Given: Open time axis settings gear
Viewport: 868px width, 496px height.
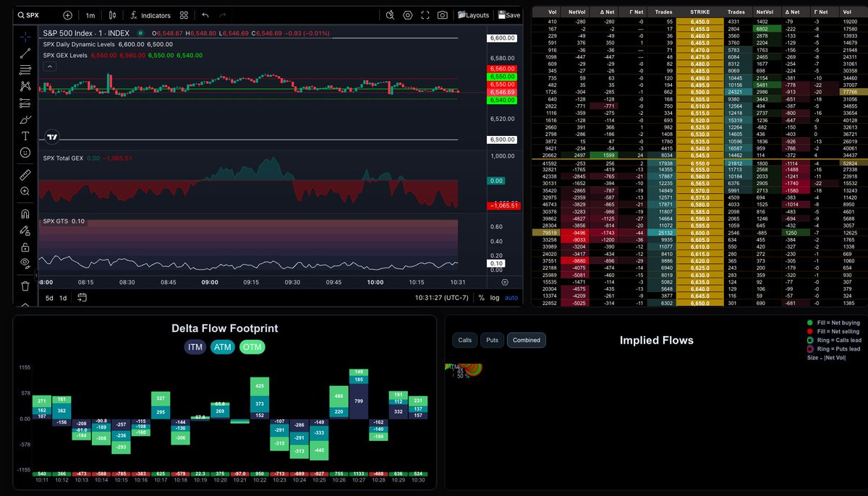Looking at the screenshot, I should click(x=505, y=282).
